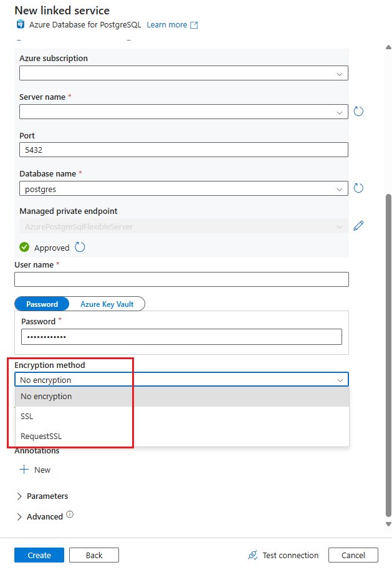This screenshot has height=570, width=392.
Task: Select the No encryption option
Action: pyautogui.click(x=182, y=396)
